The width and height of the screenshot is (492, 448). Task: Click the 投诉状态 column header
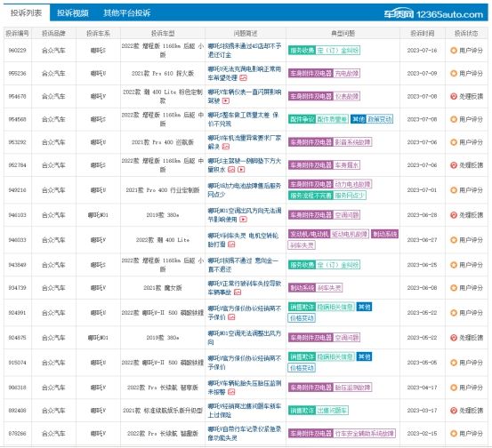466,33
